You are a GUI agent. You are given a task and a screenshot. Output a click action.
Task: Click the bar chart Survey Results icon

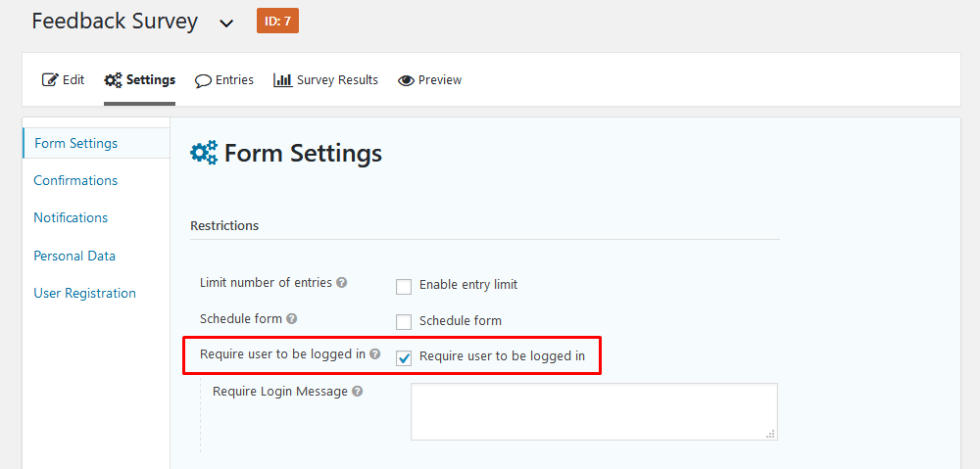pos(282,80)
